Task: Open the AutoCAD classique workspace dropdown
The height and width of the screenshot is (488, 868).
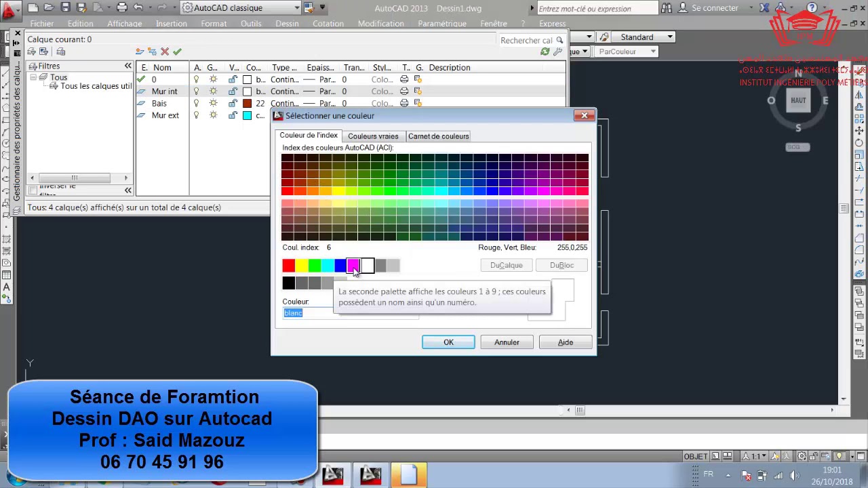Action: click(x=297, y=8)
